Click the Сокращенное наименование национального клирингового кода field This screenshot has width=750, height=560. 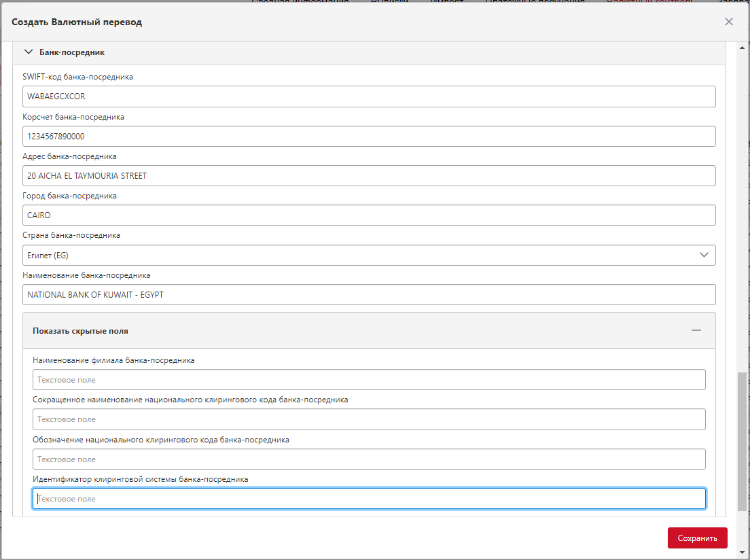click(x=369, y=419)
